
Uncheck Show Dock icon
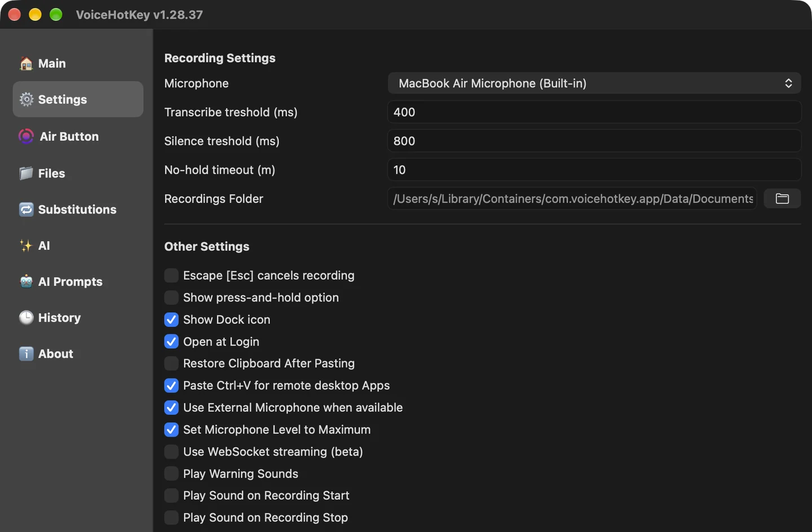(171, 320)
